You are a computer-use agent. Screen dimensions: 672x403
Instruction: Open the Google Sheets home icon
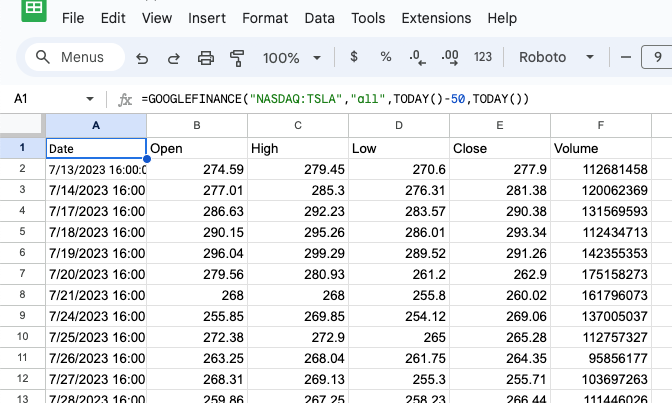tap(34, 10)
